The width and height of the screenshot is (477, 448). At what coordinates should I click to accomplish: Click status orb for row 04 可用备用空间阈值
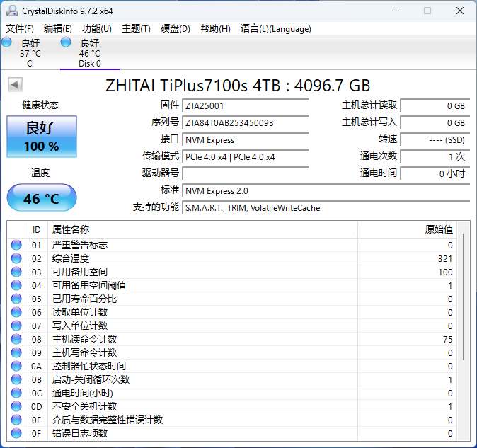[16, 285]
